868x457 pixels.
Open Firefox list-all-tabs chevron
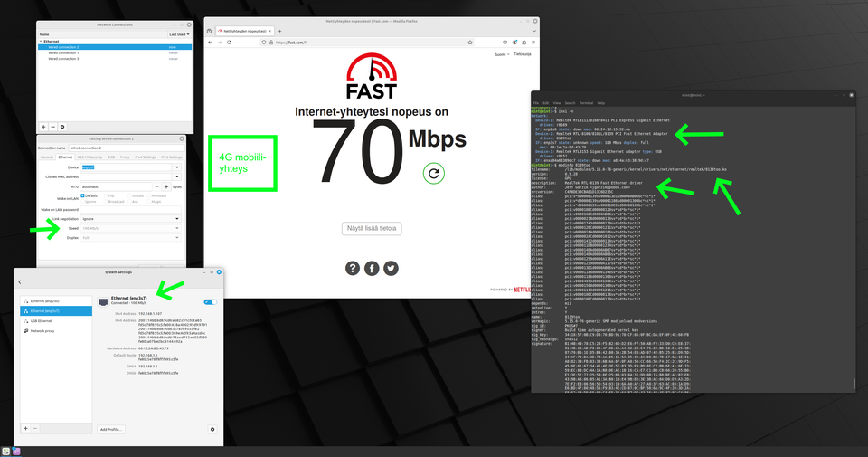point(534,31)
